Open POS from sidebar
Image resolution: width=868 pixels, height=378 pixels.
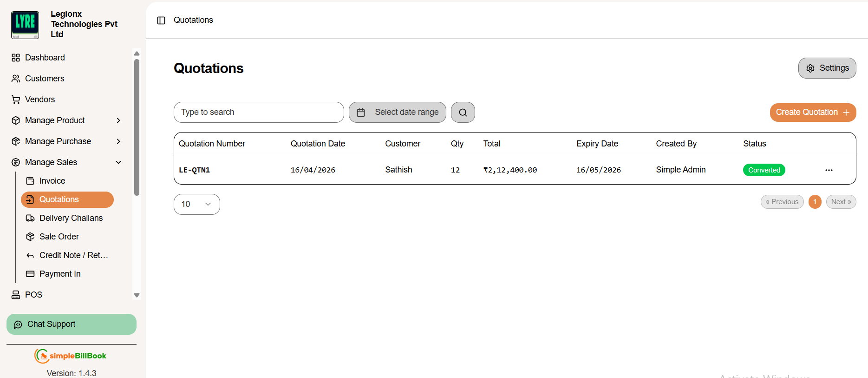(33, 295)
